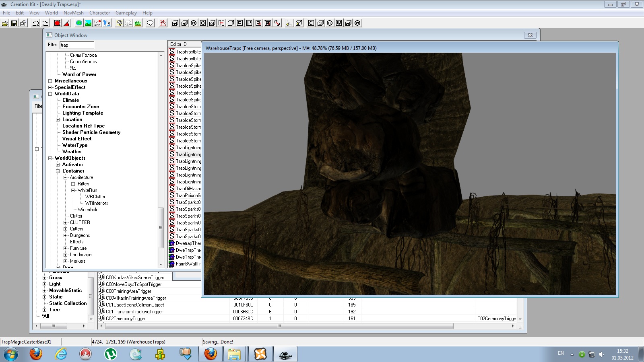Image resolution: width=644 pixels, height=362 pixels.
Task: Open the Edit menu
Action: (20, 13)
